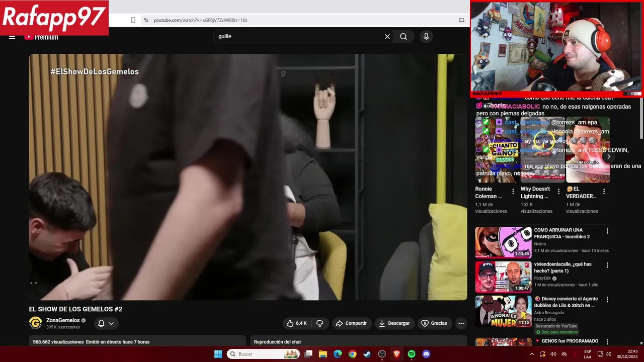The image size is (644, 362).
Task: Open the ESP LAA language switcher
Action: tap(588, 354)
